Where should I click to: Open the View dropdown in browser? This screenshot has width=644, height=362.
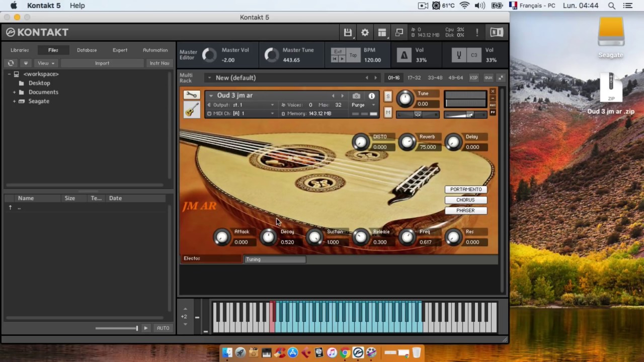pyautogui.click(x=46, y=63)
